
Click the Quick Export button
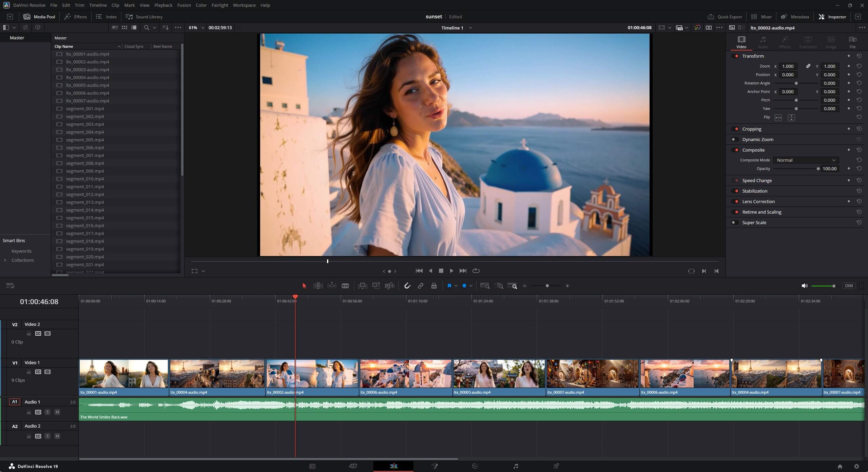(725, 17)
